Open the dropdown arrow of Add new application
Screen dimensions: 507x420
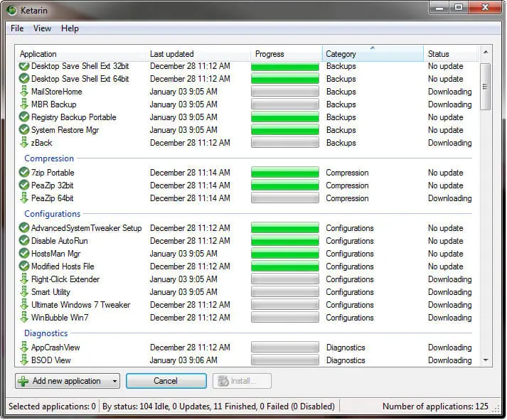pyautogui.click(x=114, y=381)
